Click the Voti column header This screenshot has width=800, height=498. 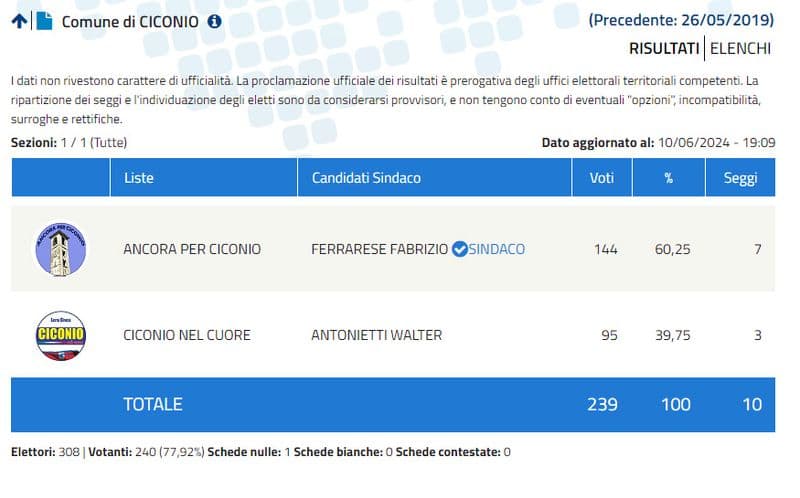(x=602, y=178)
